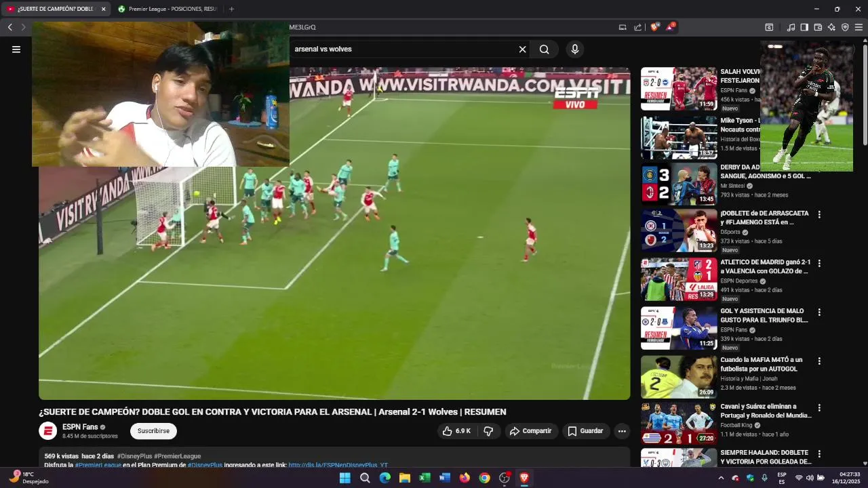
Task: Start voice search with microphone icon
Action: [x=575, y=49]
